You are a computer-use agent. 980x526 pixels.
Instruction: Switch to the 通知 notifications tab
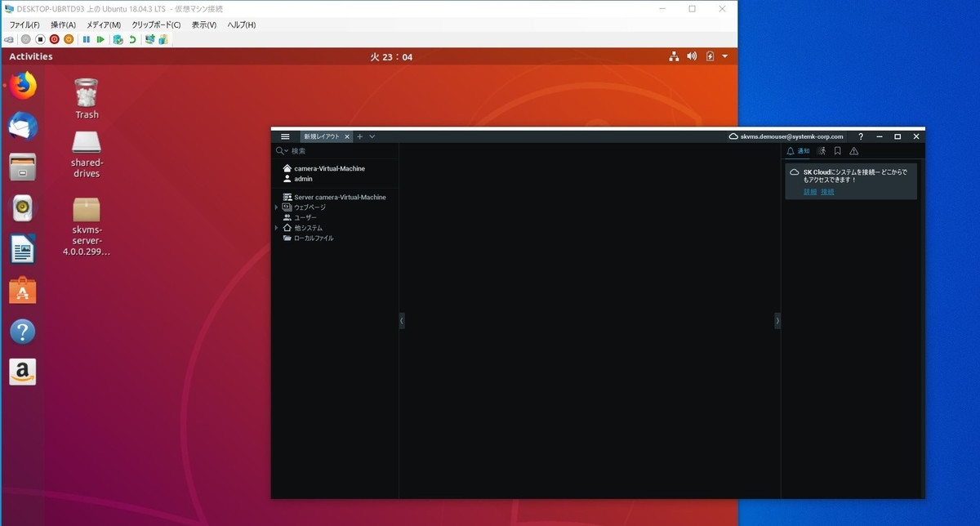tap(798, 151)
